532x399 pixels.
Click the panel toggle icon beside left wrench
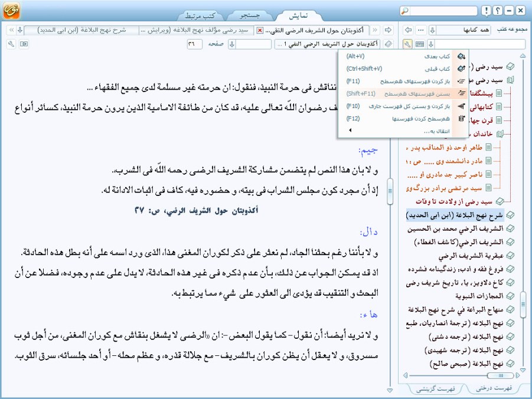tap(24, 44)
